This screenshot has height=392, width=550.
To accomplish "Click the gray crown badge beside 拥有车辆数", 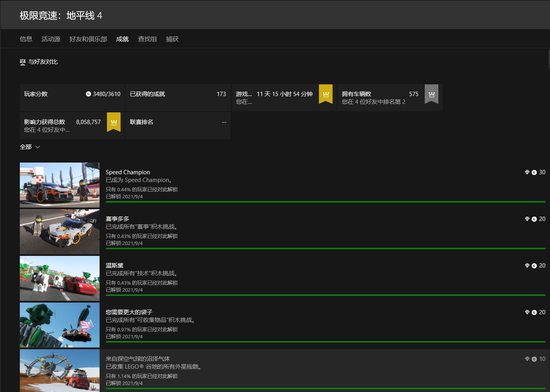I will (431, 94).
